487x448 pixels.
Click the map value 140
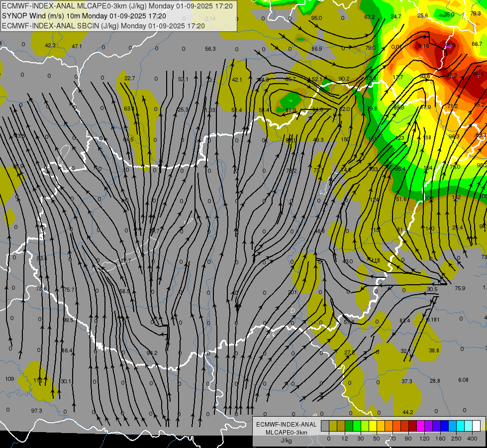click(430, 228)
